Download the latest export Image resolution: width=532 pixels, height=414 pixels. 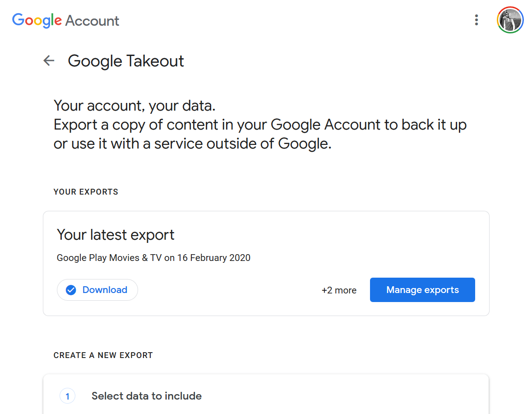point(104,290)
